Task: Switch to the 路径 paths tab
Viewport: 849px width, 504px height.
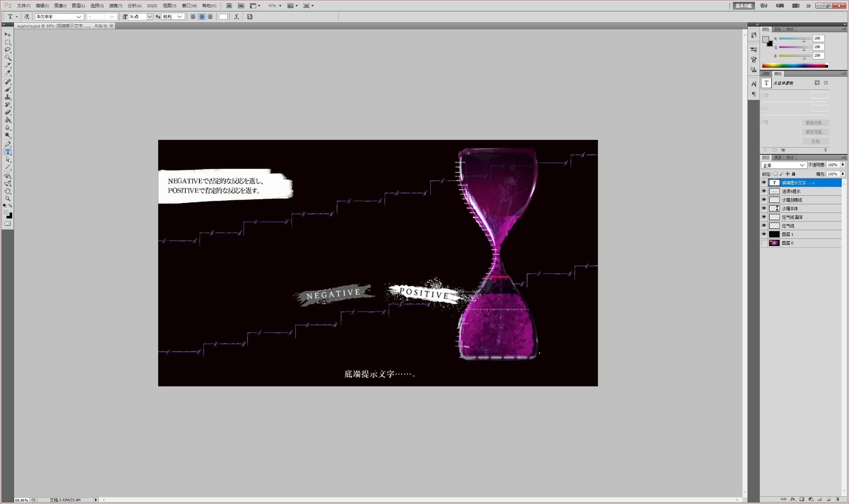Action: pos(790,158)
